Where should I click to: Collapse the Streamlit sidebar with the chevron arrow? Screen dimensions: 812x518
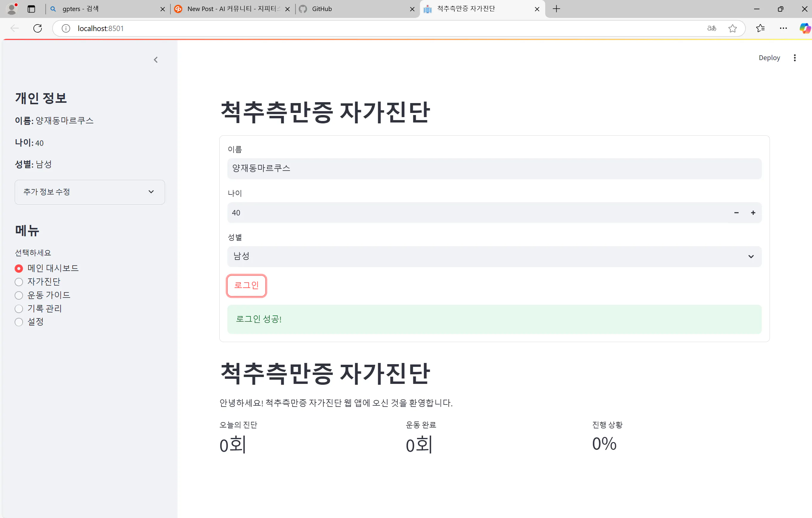click(156, 59)
